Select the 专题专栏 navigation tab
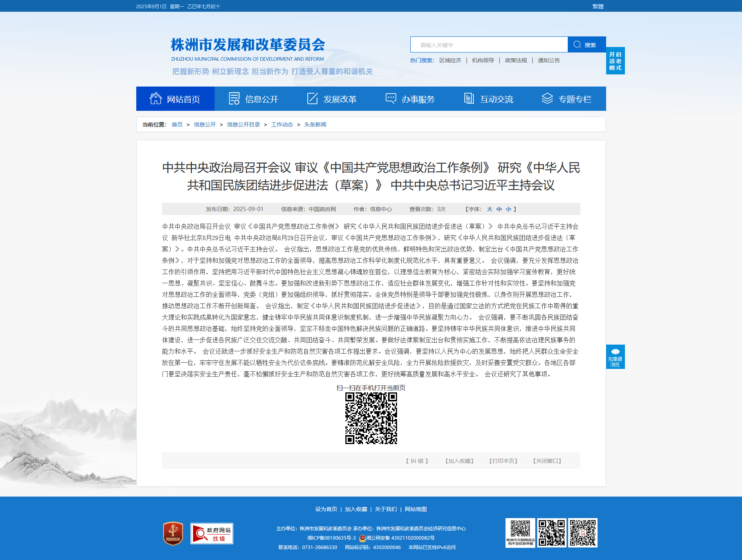The image size is (742, 560). (567, 99)
